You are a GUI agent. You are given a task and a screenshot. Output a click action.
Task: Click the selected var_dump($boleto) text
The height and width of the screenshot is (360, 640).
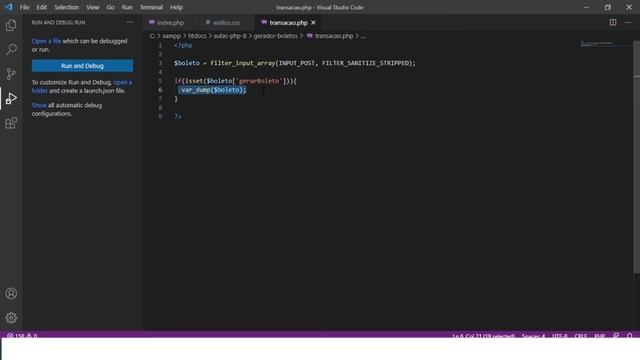[x=212, y=90]
